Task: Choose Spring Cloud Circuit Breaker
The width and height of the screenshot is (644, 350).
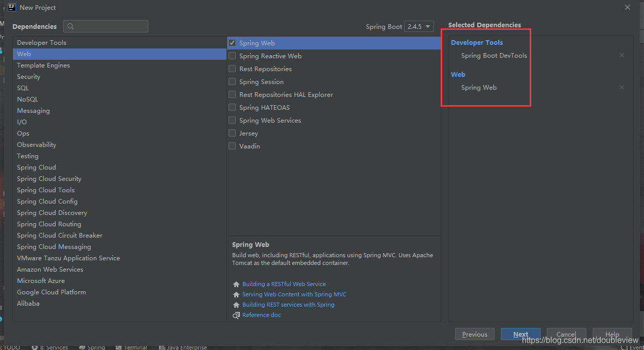Action: tap(119, 236)
